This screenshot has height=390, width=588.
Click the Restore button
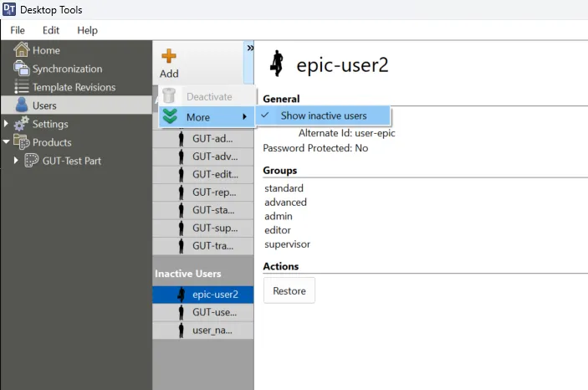tap(289, 291)
